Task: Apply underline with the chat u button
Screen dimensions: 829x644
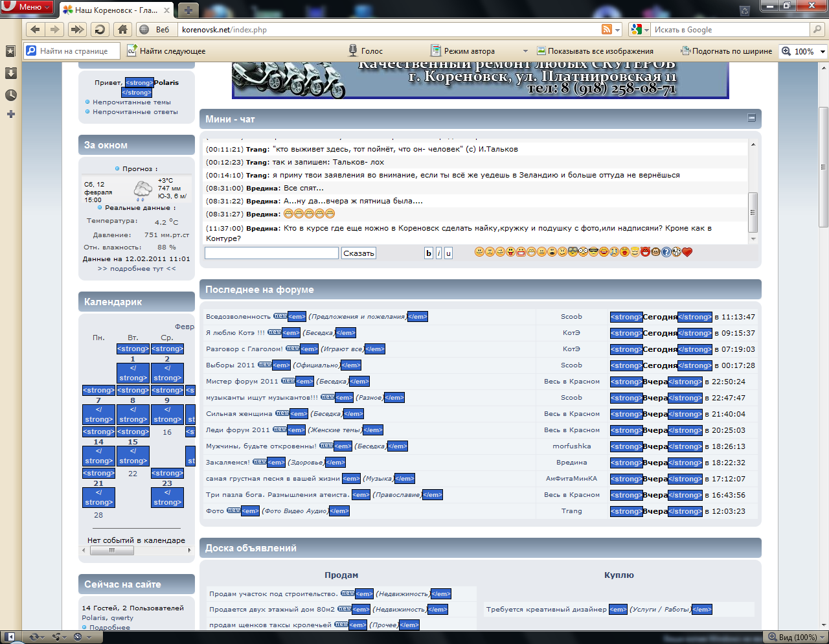Action: (x=448, y=253)
